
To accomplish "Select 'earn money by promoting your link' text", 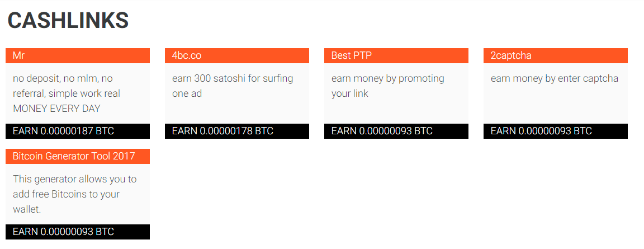I will (x=387, y=78).
